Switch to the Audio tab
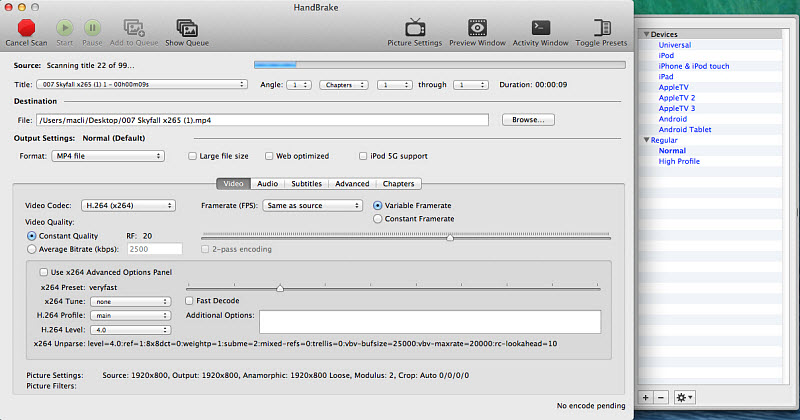The width and height of the screenshot is (800, 420). click(x=267, y=184)
